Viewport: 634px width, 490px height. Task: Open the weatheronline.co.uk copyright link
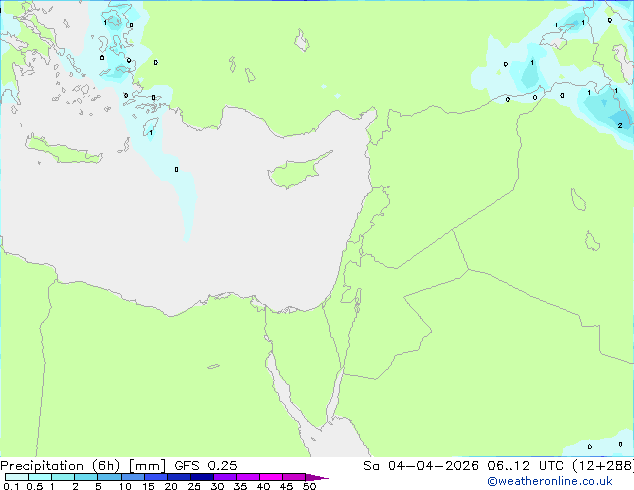click(549, 481)
